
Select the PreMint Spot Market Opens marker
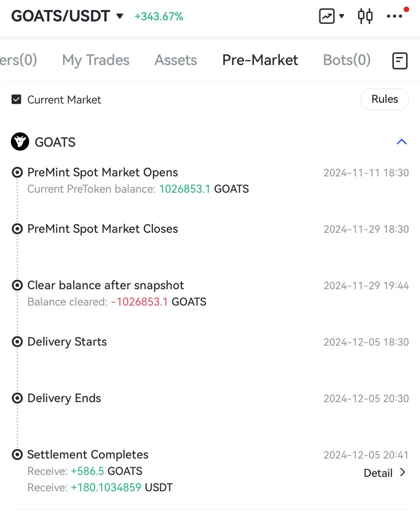click(17, 172)
